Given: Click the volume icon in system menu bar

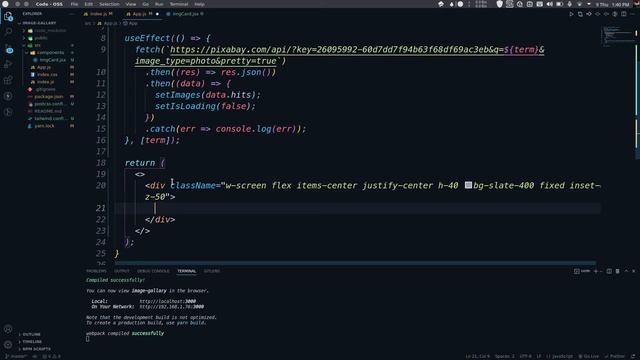Looking at the screenshot, I should click(x=549, y=4).
